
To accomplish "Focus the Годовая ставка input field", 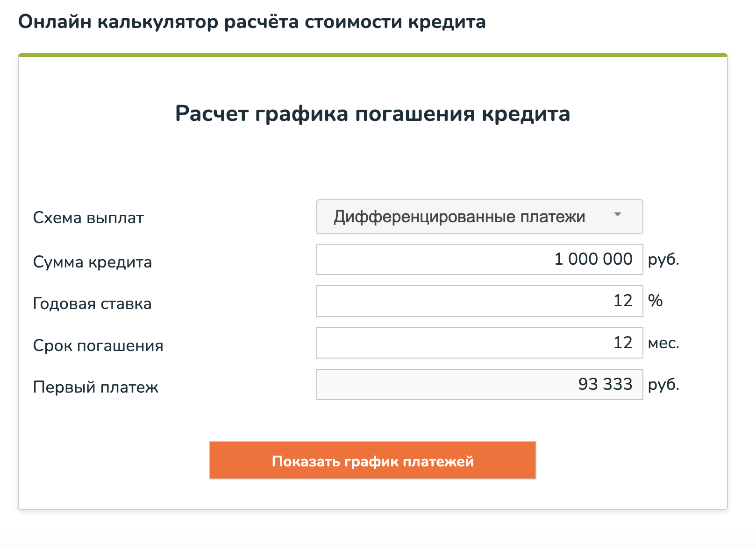I will coord(479,301).
